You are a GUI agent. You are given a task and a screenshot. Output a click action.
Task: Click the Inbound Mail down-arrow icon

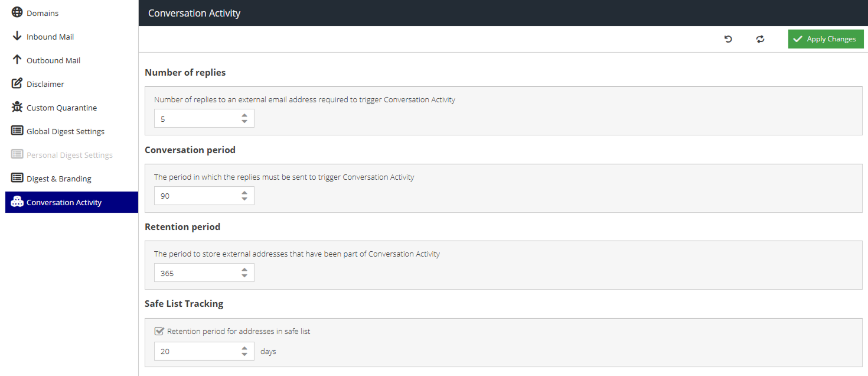pyautogui.click(x=17, y=36)
